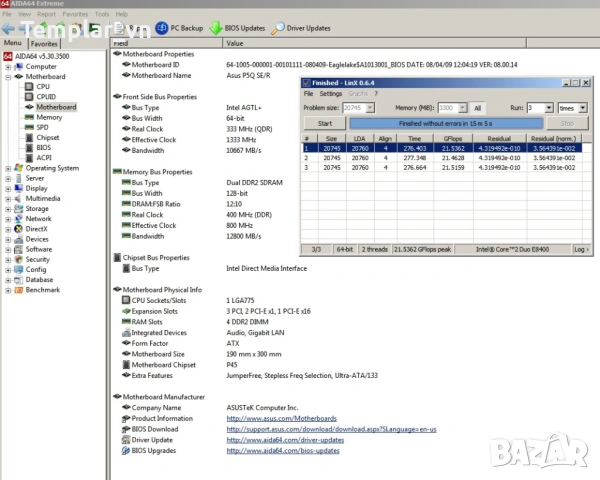Click the Start button in LinX
600x480 pixels.
click(x=325, y=123)
